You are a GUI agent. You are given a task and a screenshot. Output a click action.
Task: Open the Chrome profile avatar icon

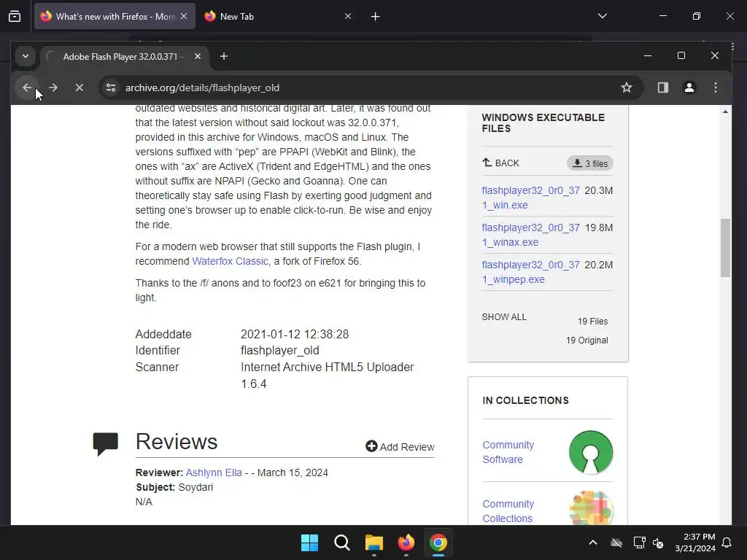[x=689, y=87]
